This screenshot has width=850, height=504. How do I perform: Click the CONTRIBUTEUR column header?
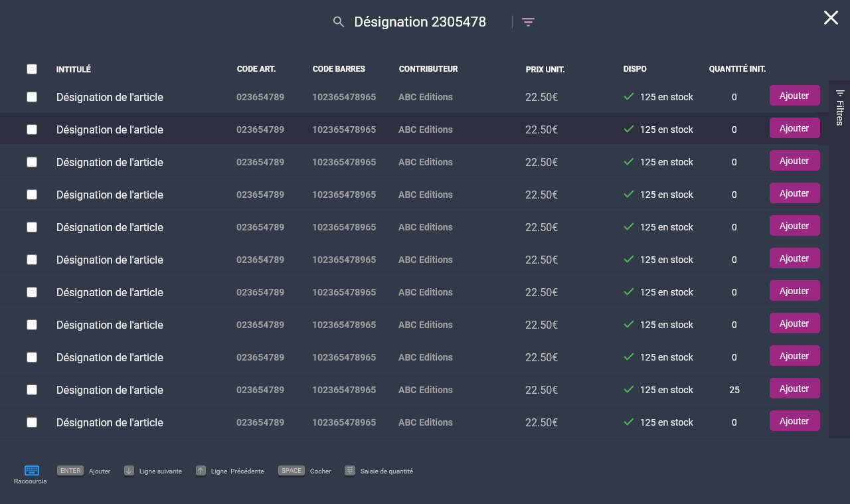428,69
